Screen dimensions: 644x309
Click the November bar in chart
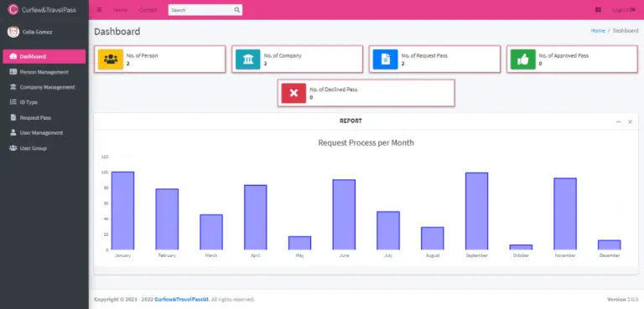[565, 214]
